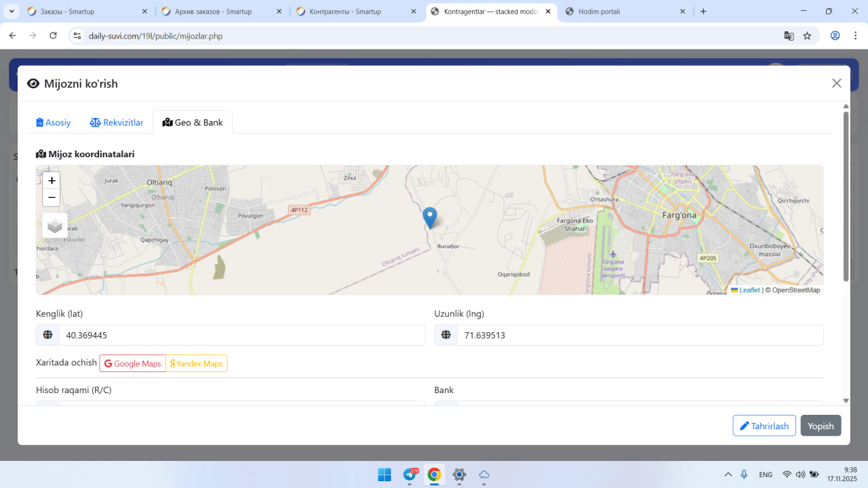
Task: Zoom in on the map
Action: pos(52,181)
